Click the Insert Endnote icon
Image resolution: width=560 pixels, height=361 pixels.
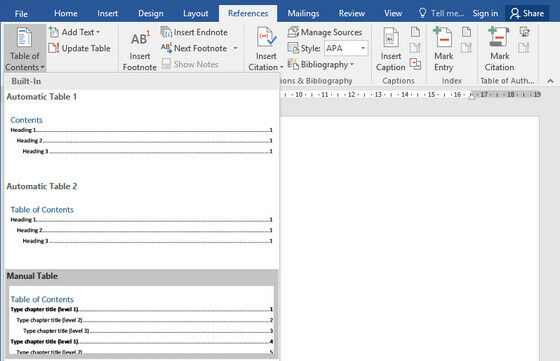(166, 32)
